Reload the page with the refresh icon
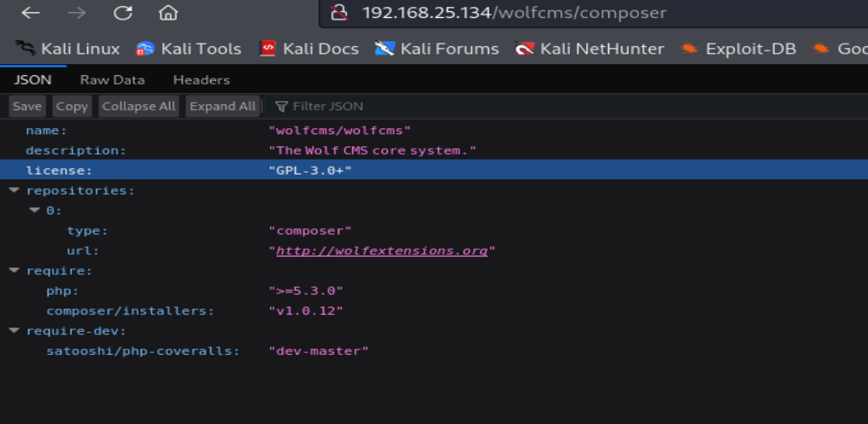Screen dimensions: 868x424 (122, 13)
